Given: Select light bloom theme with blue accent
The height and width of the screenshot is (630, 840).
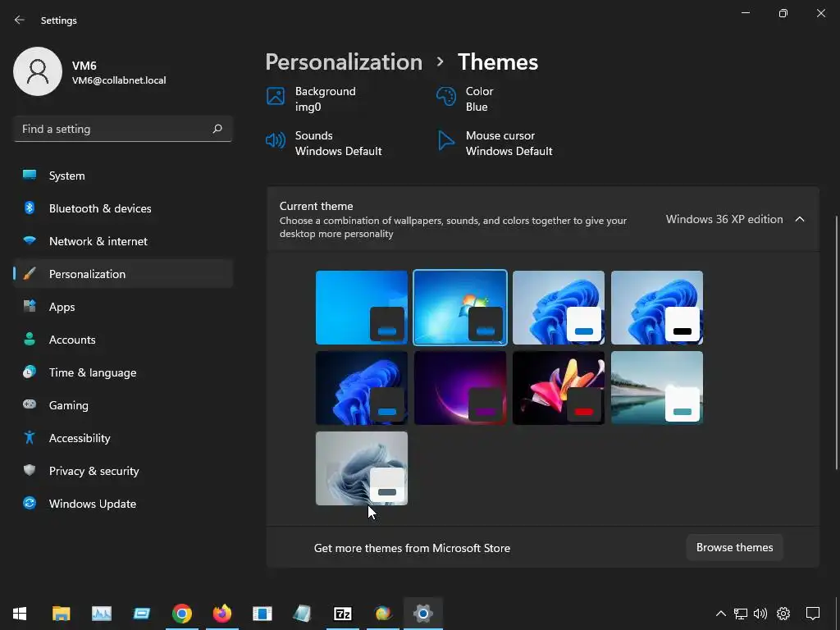Looking at the screenshot, I should [559, 308].
